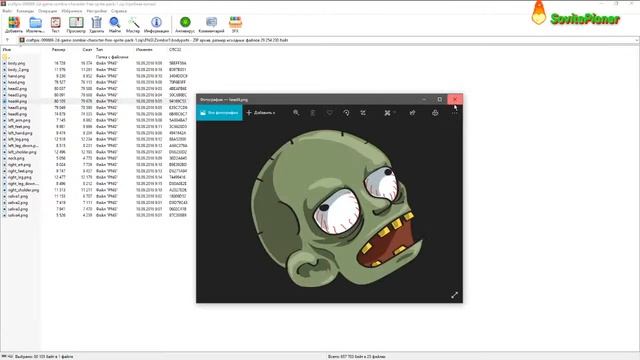
Task: Sort by the Изменён column header
Action: click(144, 49)
